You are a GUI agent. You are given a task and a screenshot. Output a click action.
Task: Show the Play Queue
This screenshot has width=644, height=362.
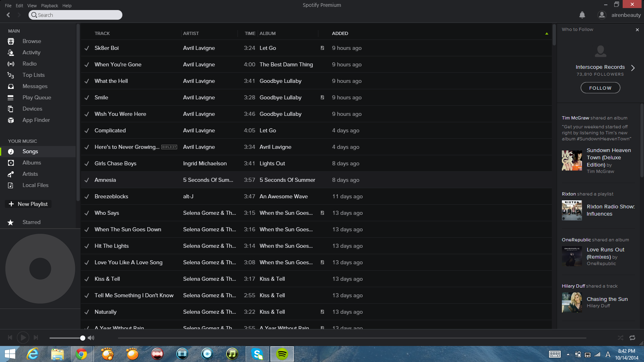[37, 98]
